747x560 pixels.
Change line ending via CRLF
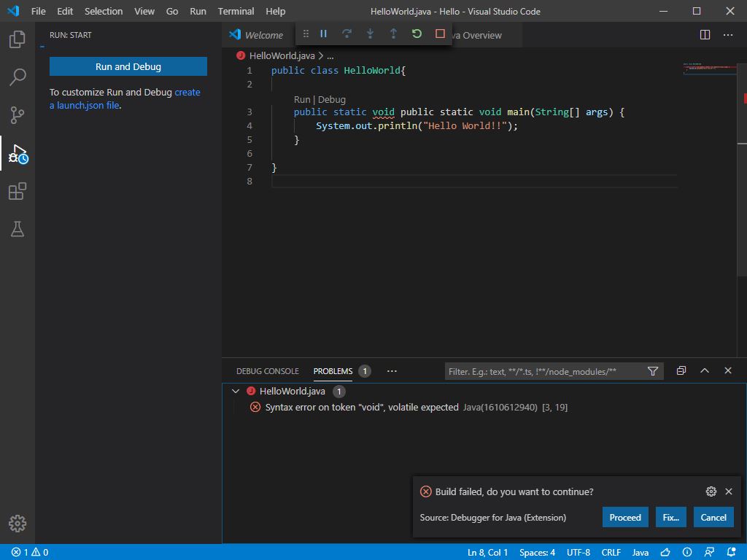tap(611, 553)
